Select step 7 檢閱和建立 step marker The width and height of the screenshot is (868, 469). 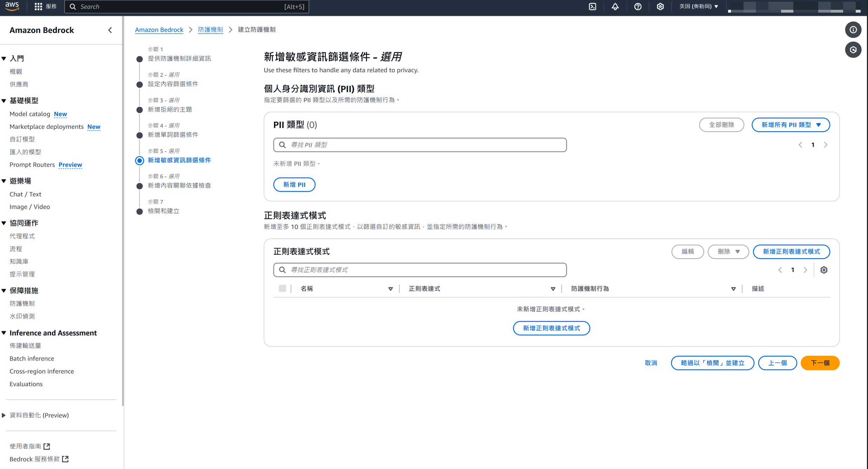pos(140,211)
